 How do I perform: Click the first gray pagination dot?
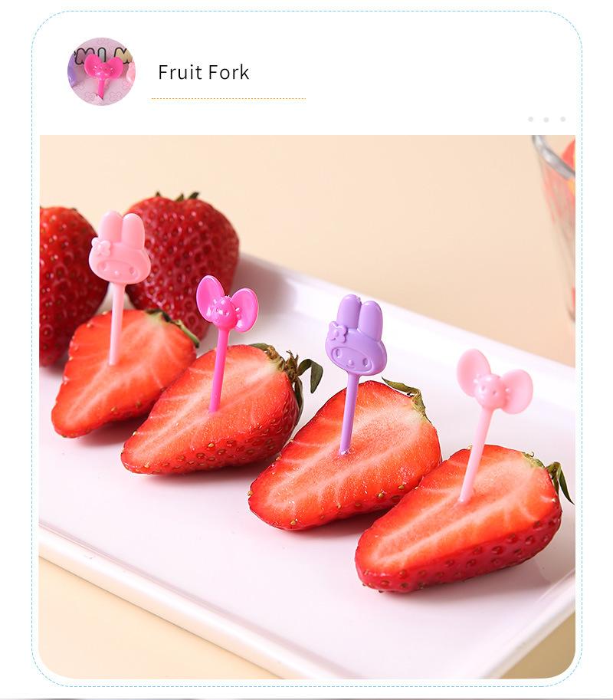(530, 119)
